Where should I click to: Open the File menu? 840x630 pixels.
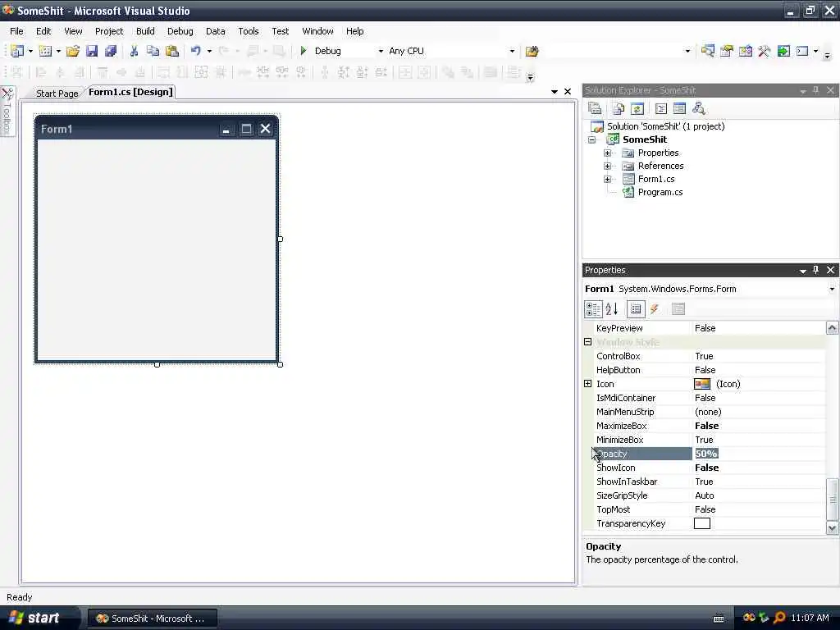16,31
